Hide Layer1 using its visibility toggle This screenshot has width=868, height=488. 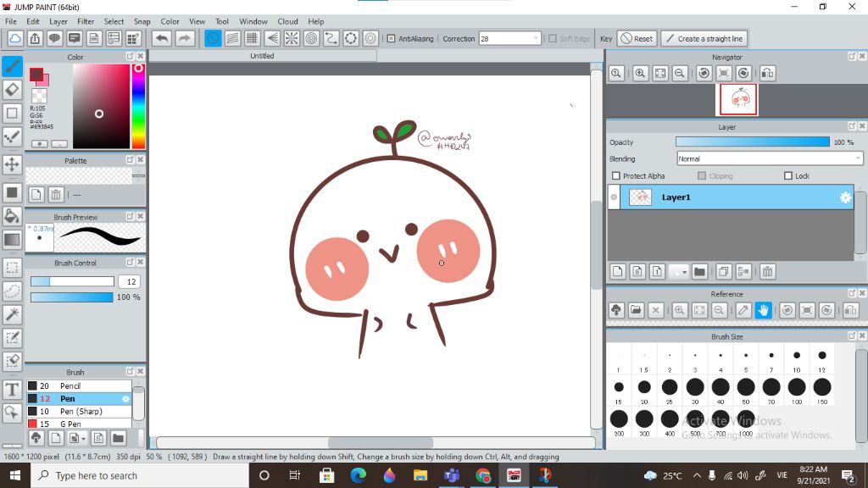pos(614,197)
